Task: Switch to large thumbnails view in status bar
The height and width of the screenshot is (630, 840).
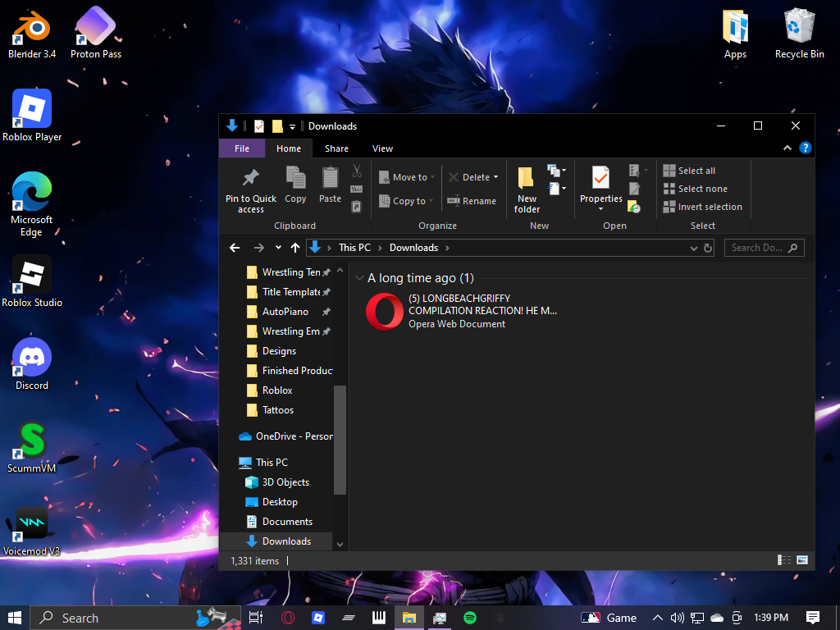Action: click(x=801, y=560)
